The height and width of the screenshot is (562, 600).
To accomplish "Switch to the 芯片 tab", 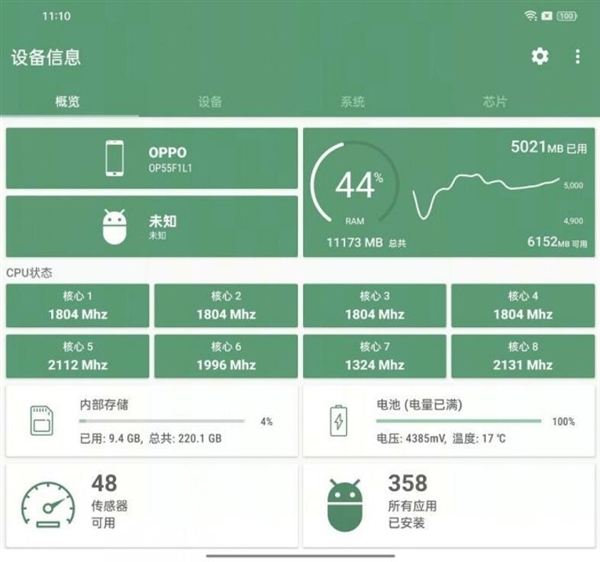I will 494,102.
